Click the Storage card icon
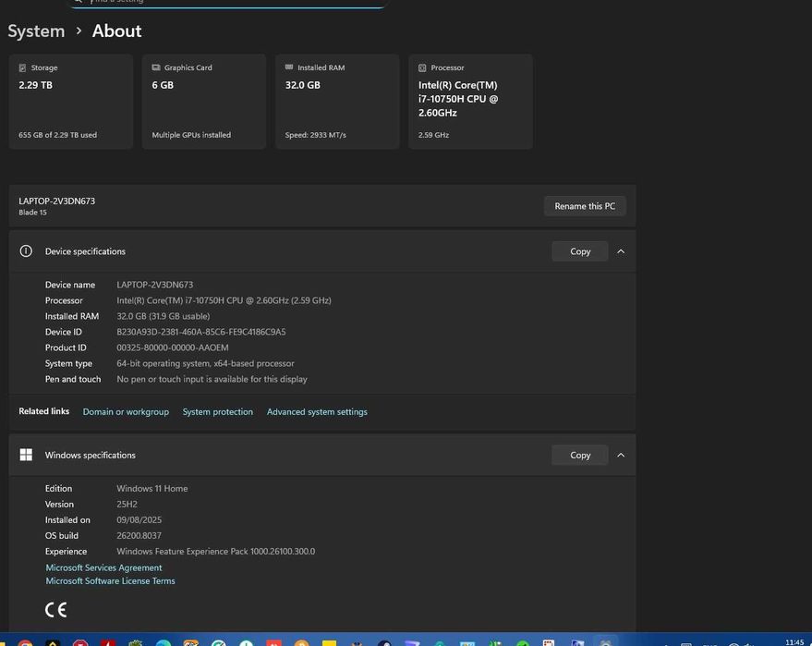 22,67
